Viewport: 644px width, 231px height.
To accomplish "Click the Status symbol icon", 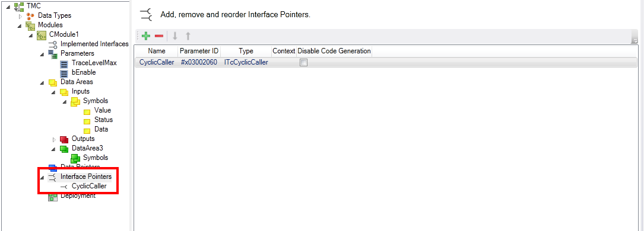I will (87, 121).
